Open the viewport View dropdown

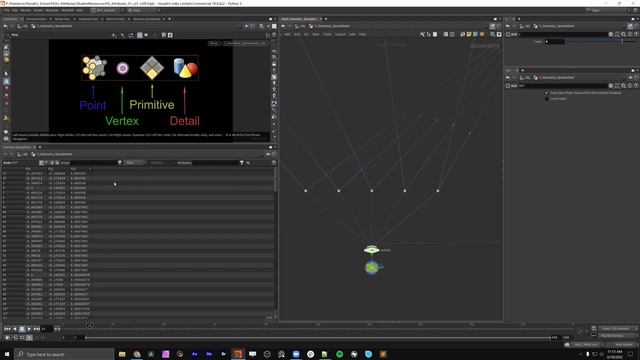click(15, 35)
